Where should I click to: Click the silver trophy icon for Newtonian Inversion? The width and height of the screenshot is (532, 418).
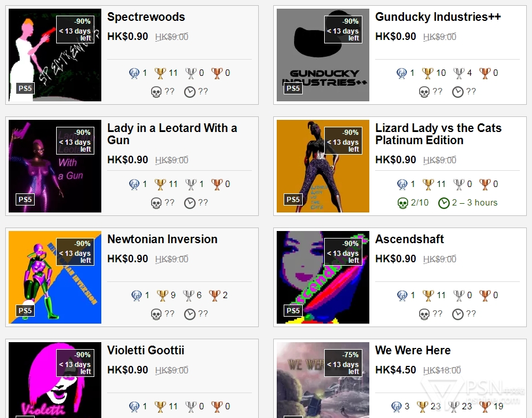pos(188,295)
